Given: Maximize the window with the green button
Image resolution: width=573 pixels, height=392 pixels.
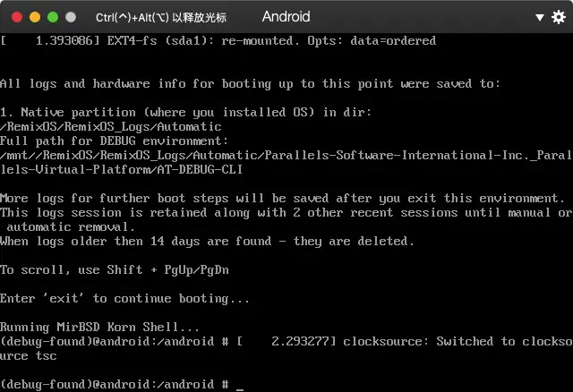Looking at the screenshot, I should (x=54, y=17).
